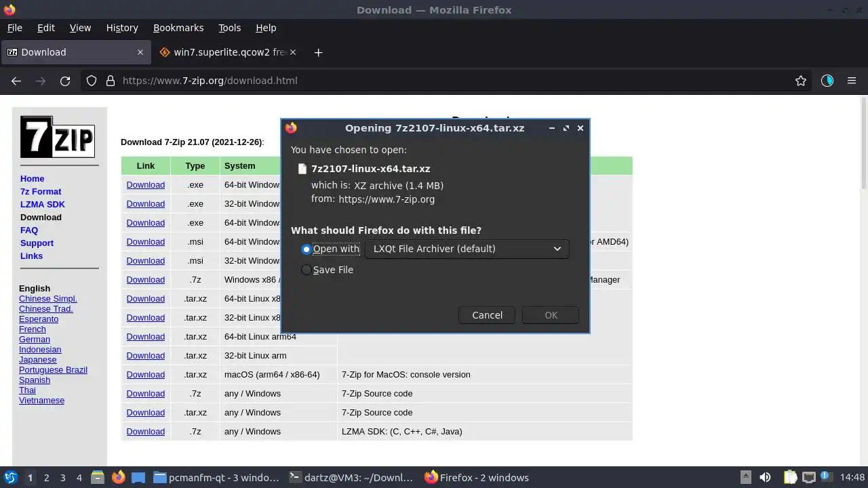Open a new tab with plus button
This screenshot has height=488, width=868.
(x=318, y=52)
